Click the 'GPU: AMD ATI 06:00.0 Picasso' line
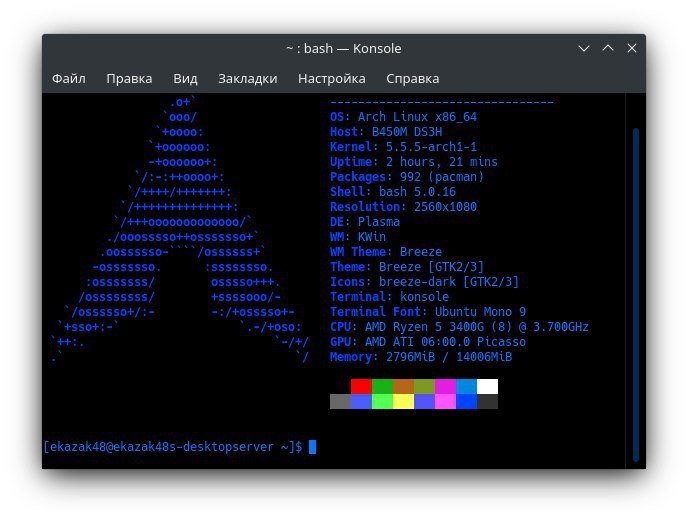Image resolution: width=688 pixels, height=519 pixels. pyautogui.click(x=428, y=342)
